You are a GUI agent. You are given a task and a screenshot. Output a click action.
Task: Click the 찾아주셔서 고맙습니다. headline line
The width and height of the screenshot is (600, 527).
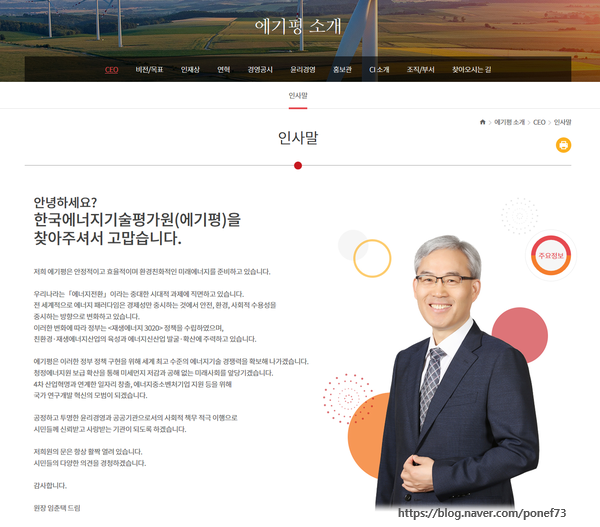(x=108, y=238)
